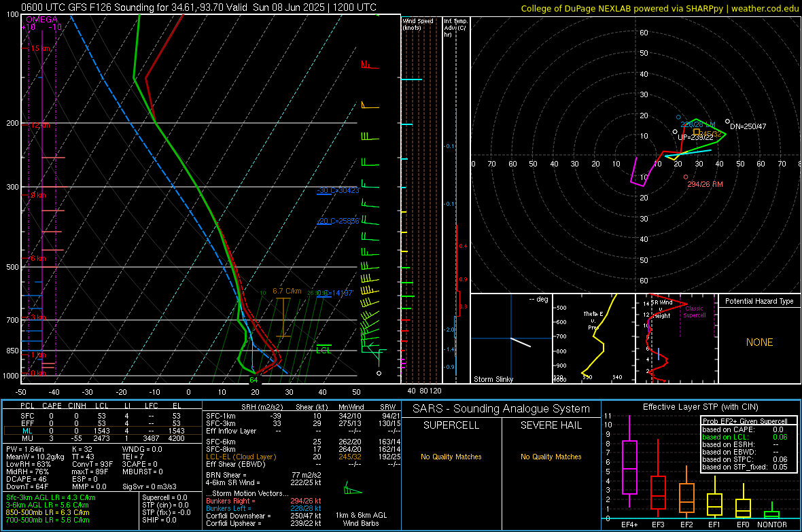This screenshot has height=532, width=802.
Task: Click the 'Wind Speed (knots)' panel label
Action: [x=417, y=24]
